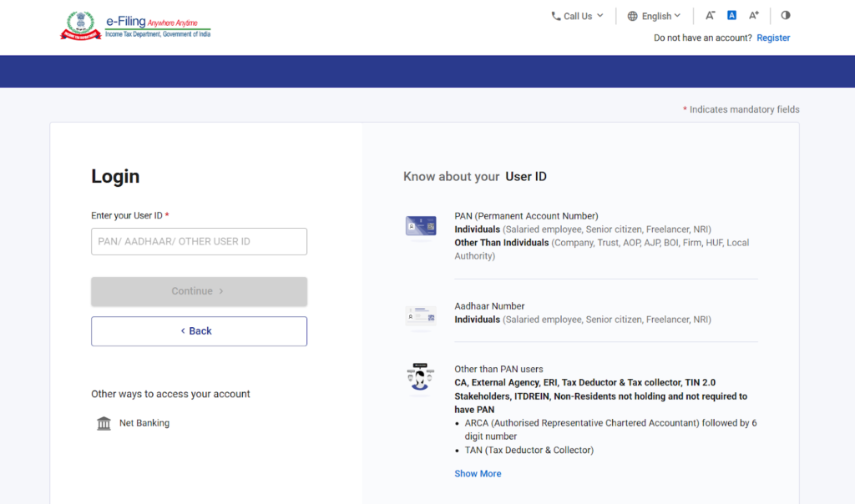Viewport: 855px width, 504px height.
Task: Select Net Banking login option
Action: (144, 423)
